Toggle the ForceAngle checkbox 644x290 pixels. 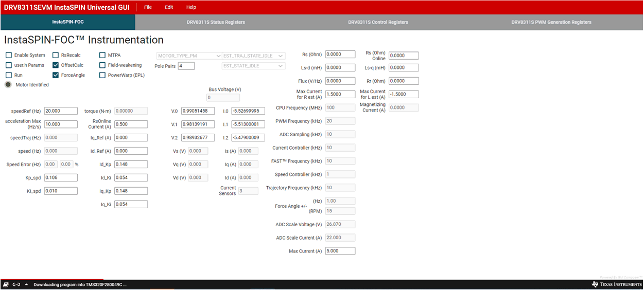pyautogui.click(x=56, y=75)
